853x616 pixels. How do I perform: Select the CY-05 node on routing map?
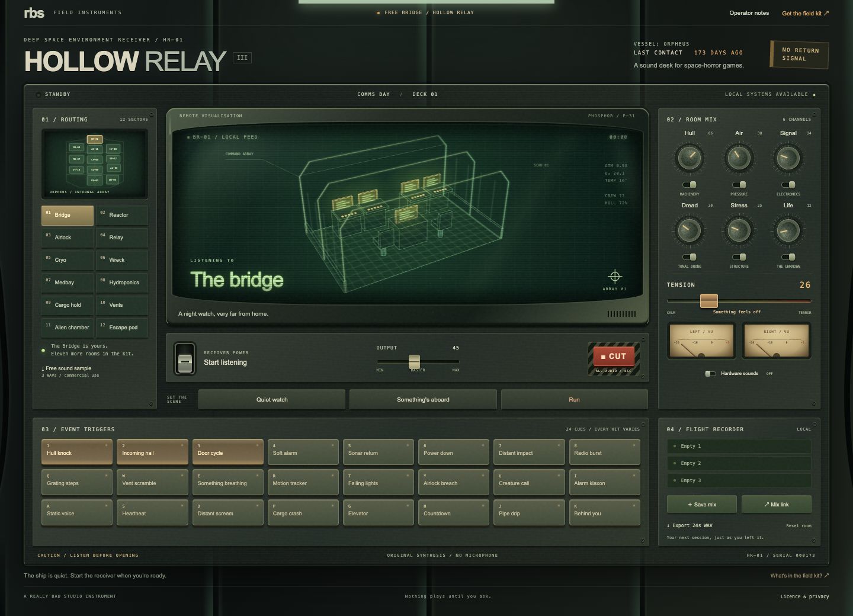95,160
